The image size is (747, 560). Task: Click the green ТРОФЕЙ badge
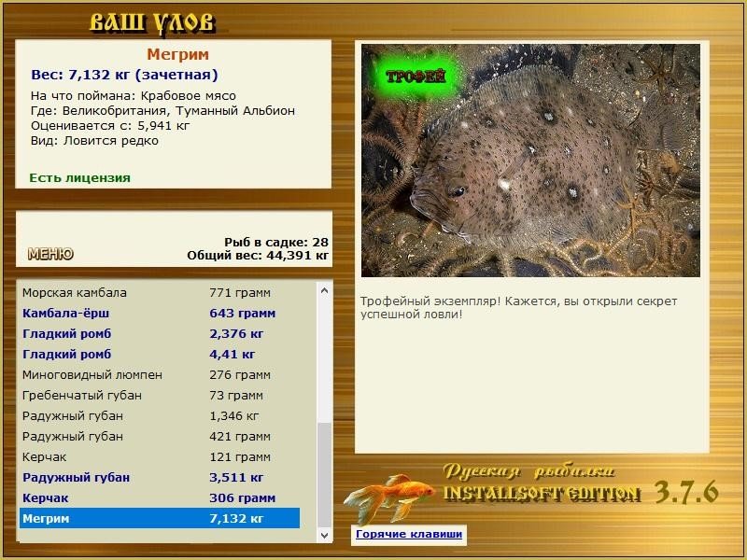(x=416, y=77)
